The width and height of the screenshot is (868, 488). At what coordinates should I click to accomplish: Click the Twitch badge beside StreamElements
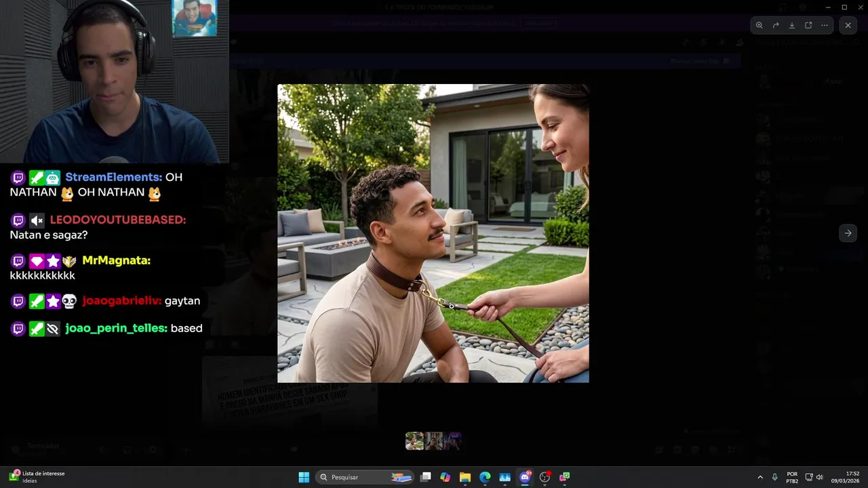tap(18, 178)
